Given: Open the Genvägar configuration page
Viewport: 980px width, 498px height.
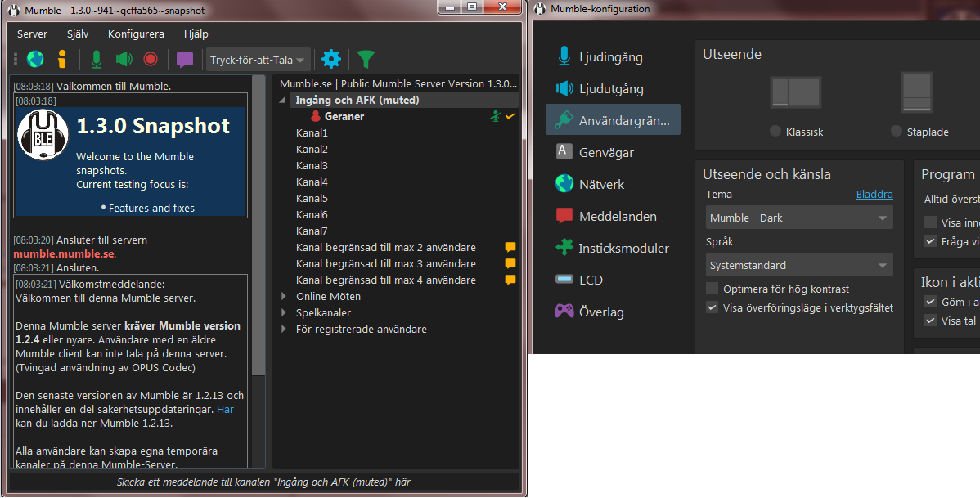Looking at the screenshot, I should (x=613, y=152).
